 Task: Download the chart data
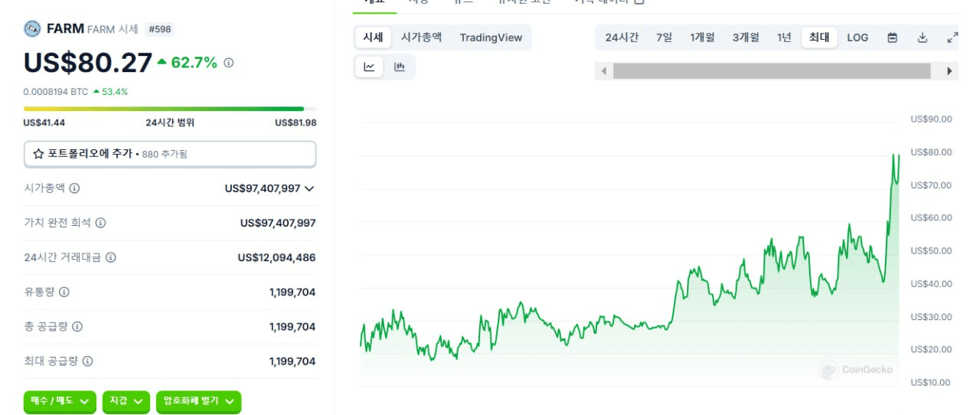click(923, 38)
